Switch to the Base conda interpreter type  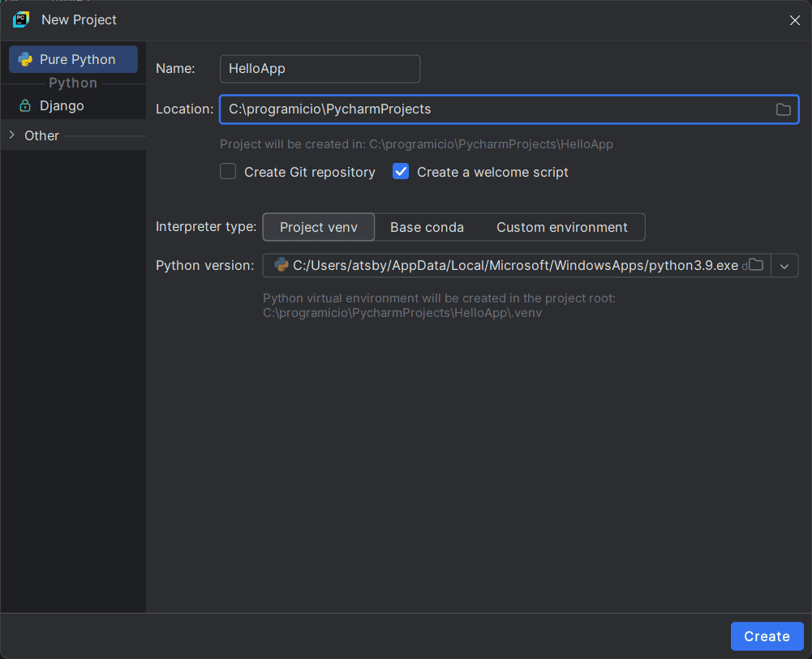click(x=427, y=227)
